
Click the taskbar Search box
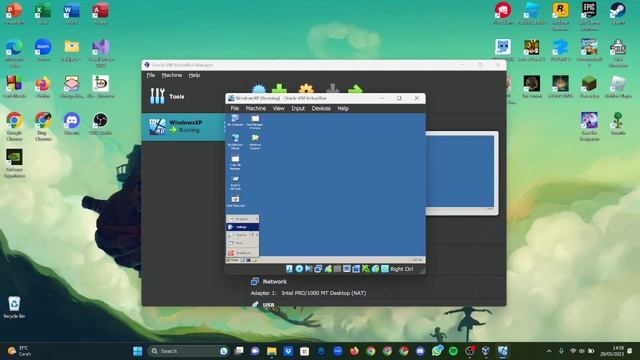coord(188,351)
